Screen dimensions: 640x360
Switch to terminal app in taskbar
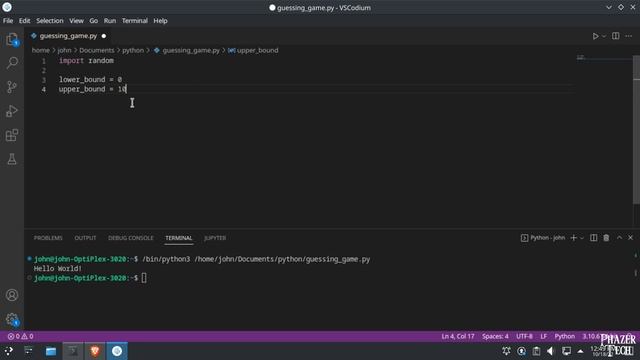[x=73, y=351]
